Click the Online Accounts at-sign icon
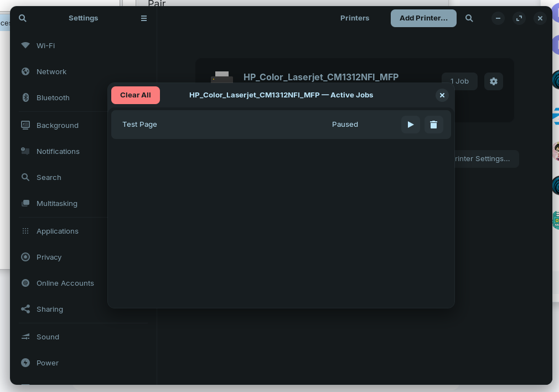Image resolution: width=559 pixels, height=392 pixels. [x=25, y=283]
